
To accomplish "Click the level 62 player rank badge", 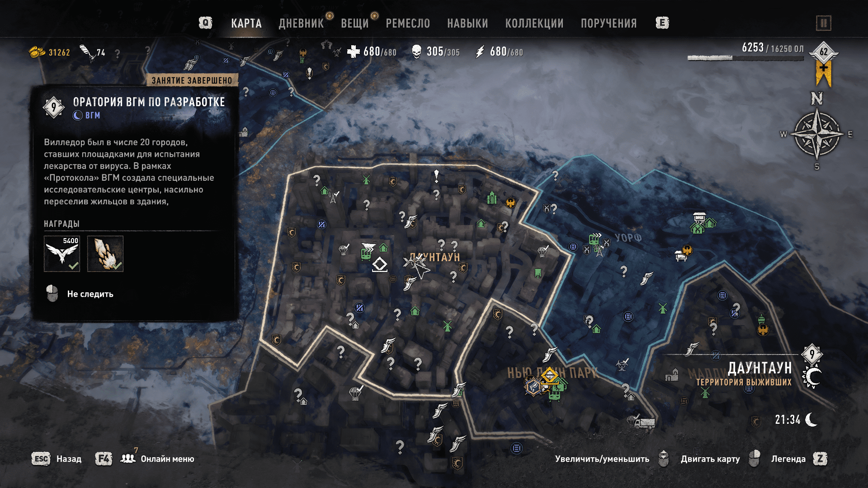I will tap(824, 52).
